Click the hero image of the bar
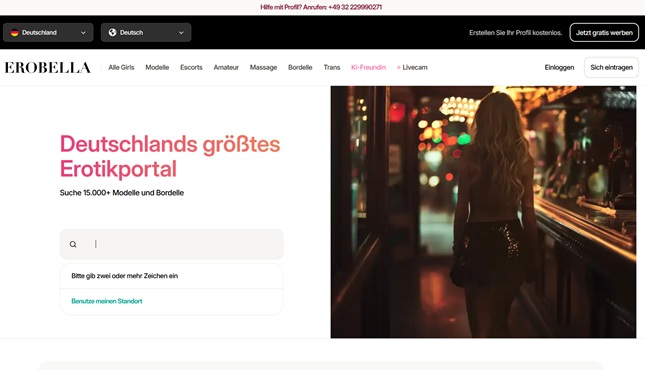The height and width of the screenshot is (370, 645). pos(483,212)
